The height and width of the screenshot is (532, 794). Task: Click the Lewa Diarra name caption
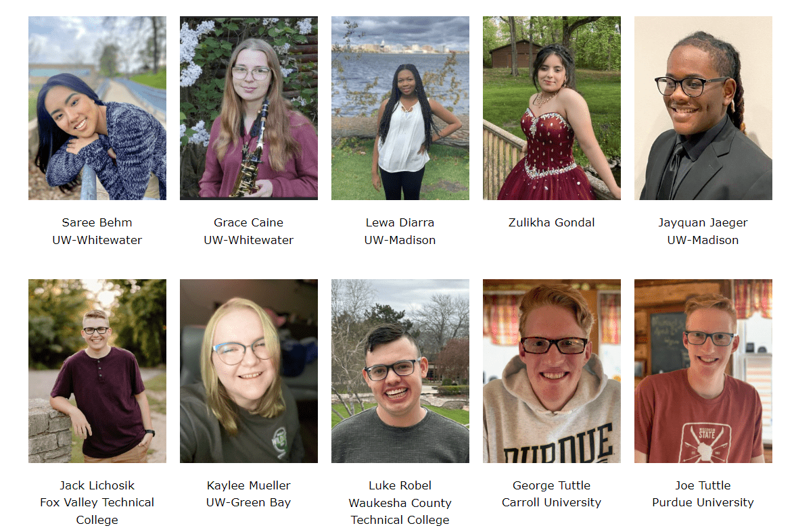tap(400, 222)
